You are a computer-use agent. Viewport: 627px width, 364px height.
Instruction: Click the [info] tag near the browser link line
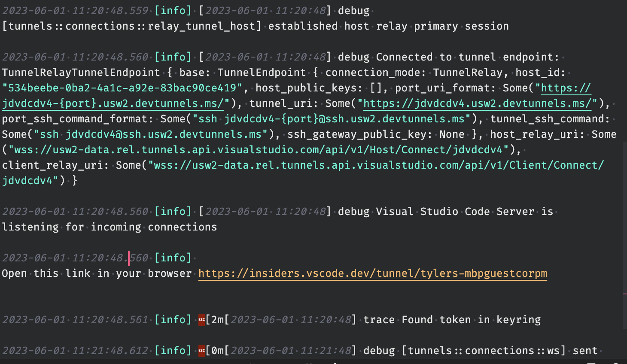(x=173, y=258)
